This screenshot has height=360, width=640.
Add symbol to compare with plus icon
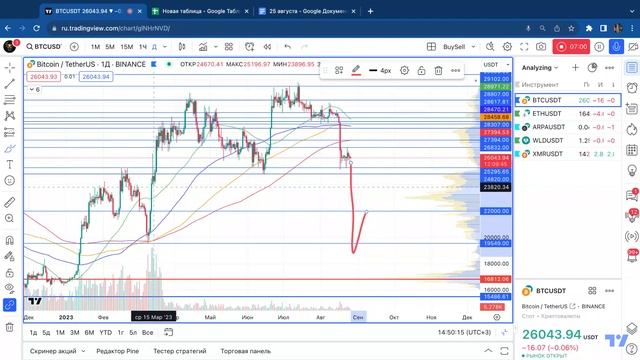pyautogui.click(x=74, y=47)
